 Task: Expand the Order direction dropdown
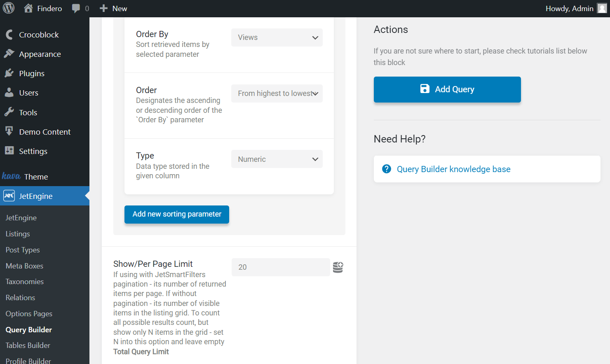(277, 93)
